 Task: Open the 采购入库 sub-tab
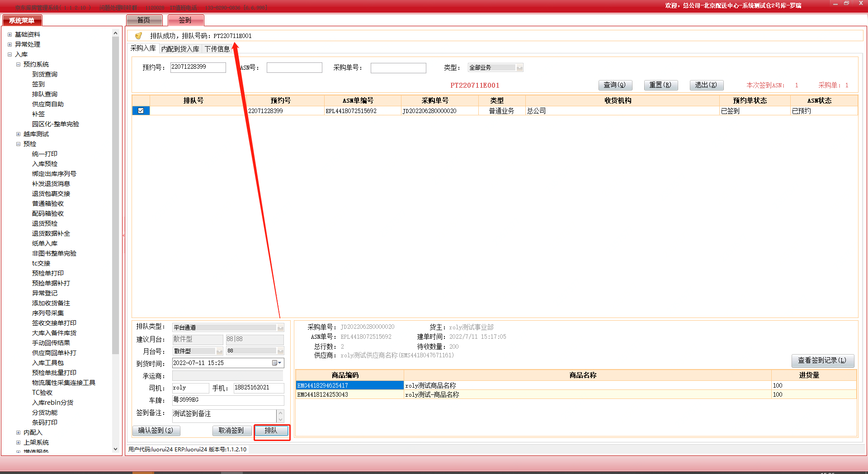point(143,48)
